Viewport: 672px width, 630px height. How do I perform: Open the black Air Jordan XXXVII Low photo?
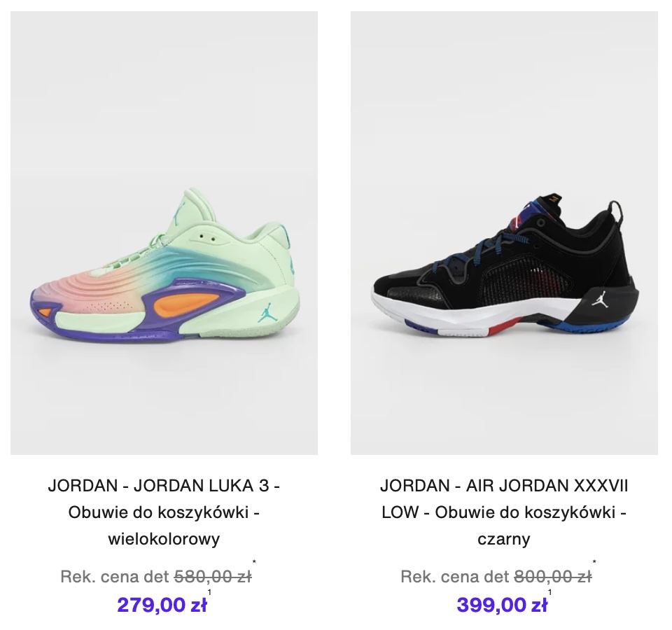(x=504, y=232)
